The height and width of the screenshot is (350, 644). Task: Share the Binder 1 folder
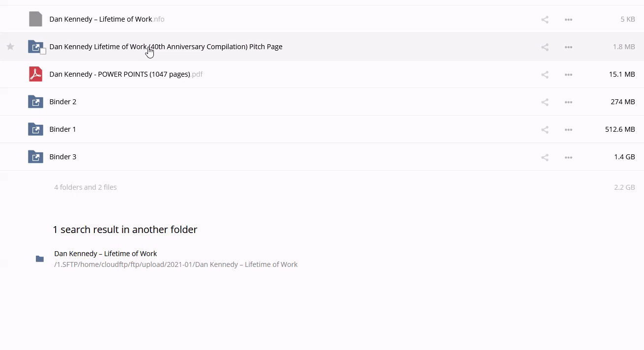545,130
